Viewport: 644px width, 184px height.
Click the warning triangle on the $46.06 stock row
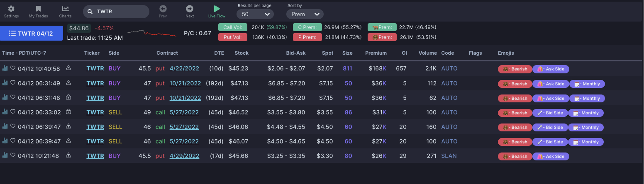coord(68,126)
